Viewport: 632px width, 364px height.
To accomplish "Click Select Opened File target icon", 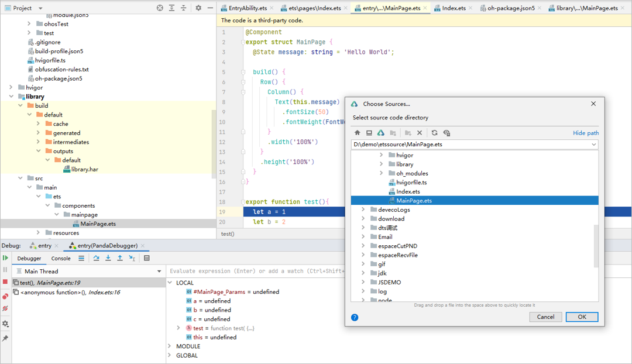I will pyautogui.click(x=160, y=8).
